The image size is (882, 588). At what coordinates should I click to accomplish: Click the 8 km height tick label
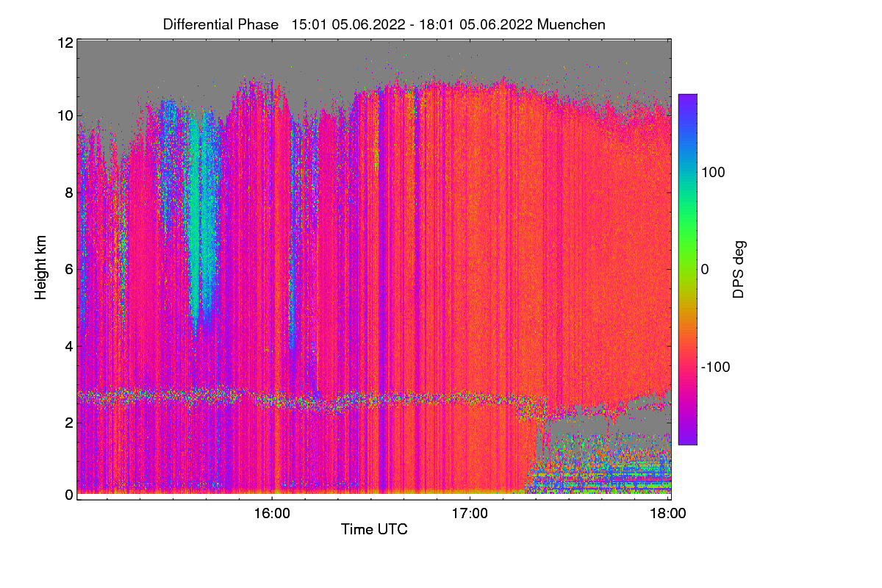[68, 193]
